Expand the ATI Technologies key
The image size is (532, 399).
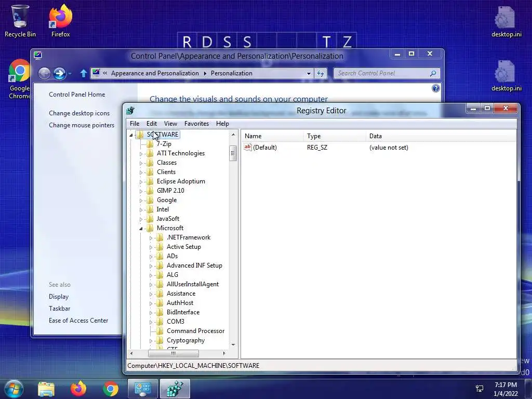point(141,154)
